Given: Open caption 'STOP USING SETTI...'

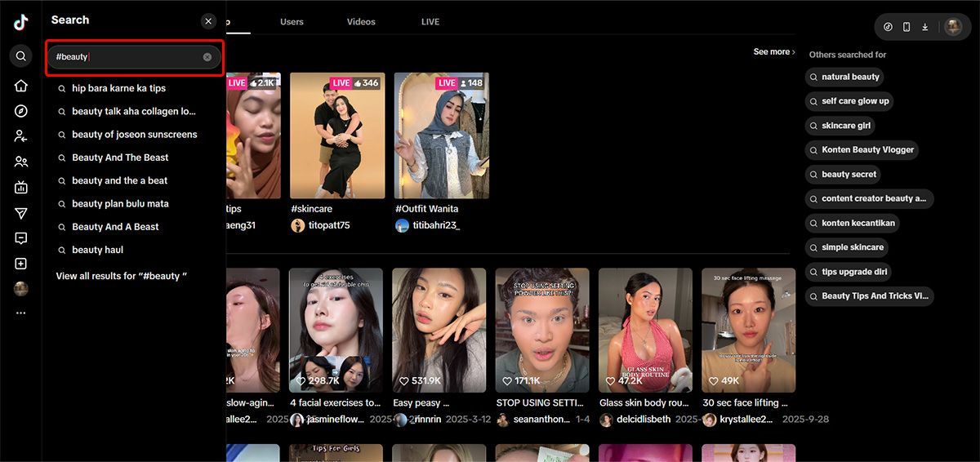Looking at the screenshot, I should coord(541,402).
